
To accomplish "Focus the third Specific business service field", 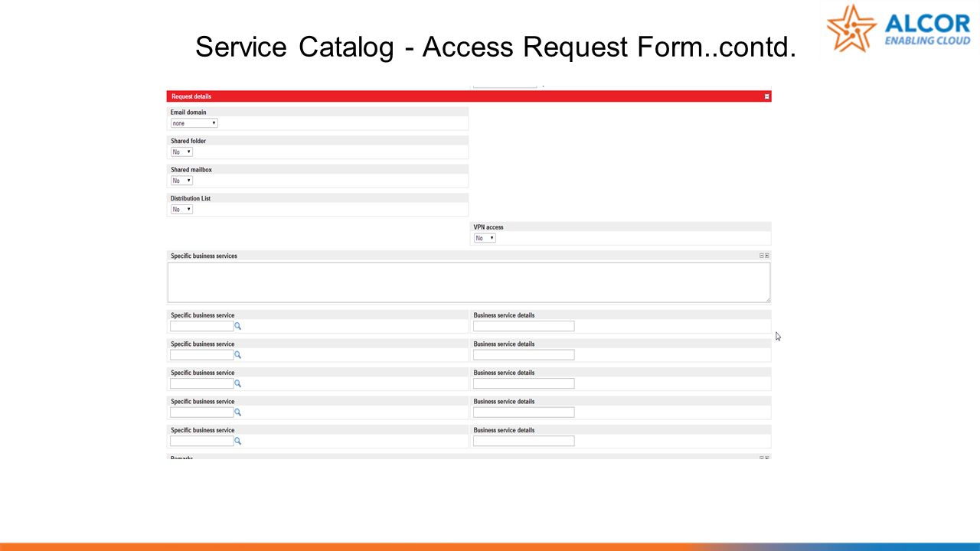I will (x=201, y=383).
